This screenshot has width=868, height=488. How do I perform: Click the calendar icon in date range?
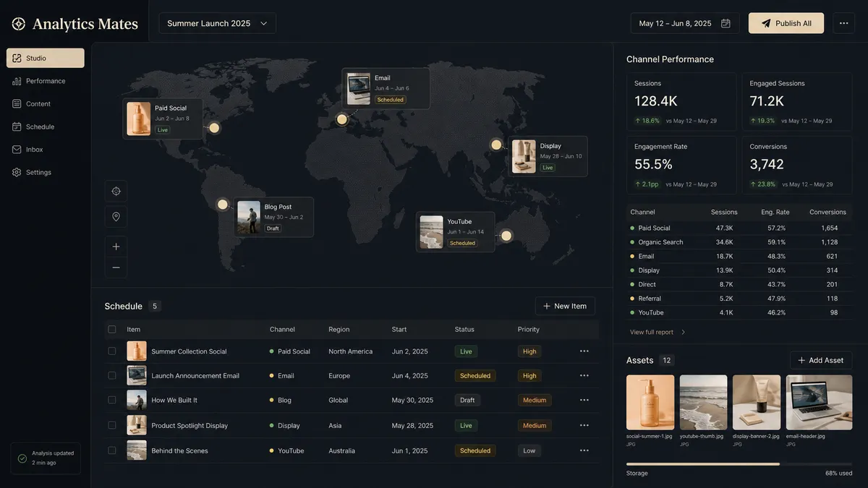pyautogui.click(x=726, y=23)
